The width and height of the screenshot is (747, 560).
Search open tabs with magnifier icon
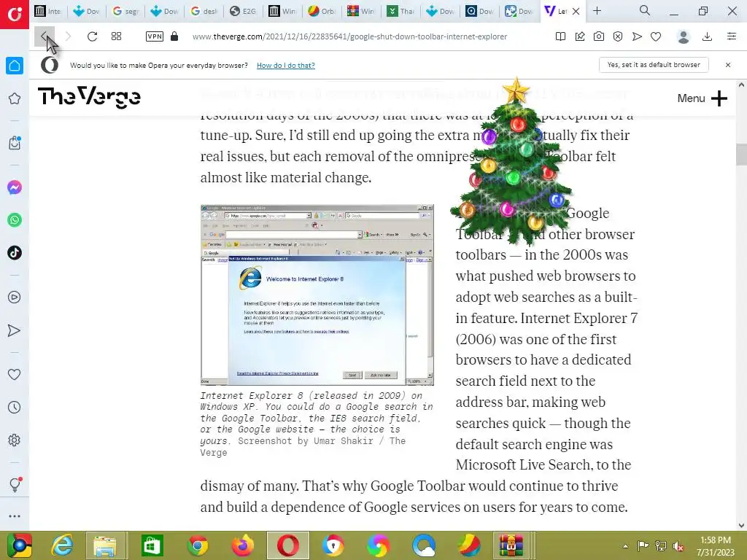point(645,10)
